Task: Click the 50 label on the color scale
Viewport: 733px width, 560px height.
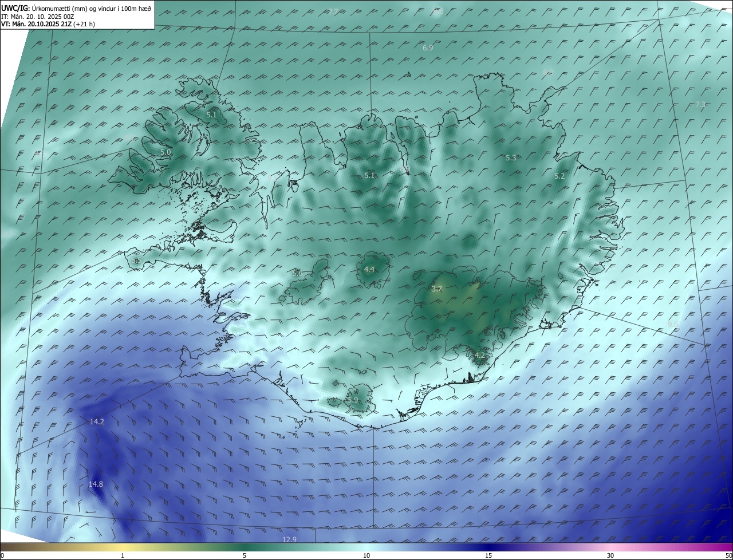Action: pyautogui.click(x=728, y=555)
